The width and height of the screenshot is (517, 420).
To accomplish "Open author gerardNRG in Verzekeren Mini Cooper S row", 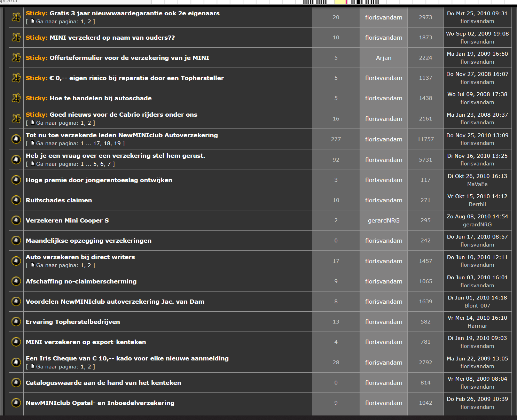I will point(384,220).
